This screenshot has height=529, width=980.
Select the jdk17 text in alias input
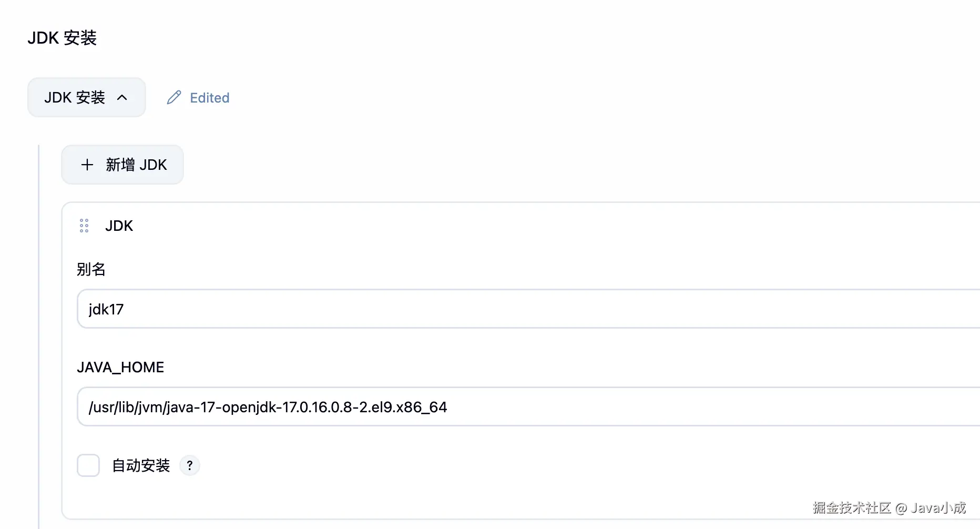pos(106,309)
